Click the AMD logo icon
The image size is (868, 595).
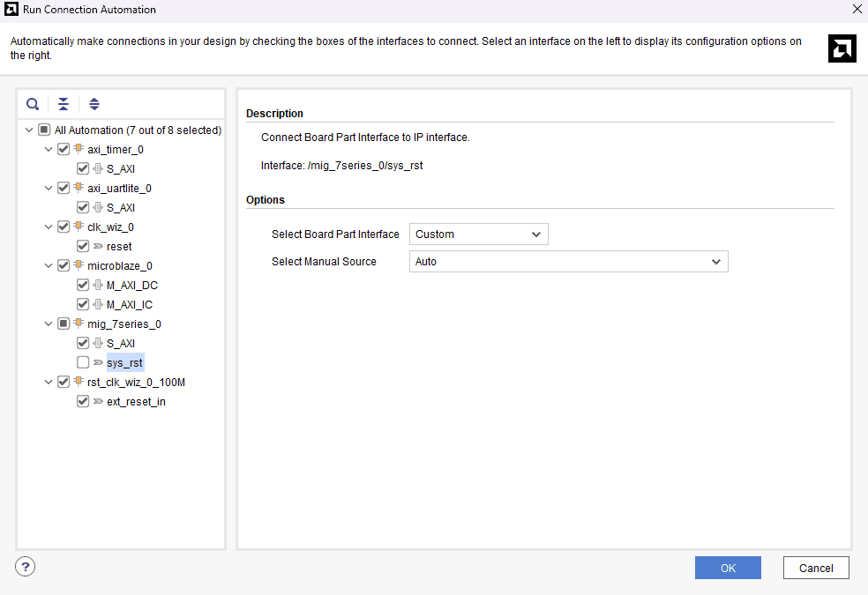click(842, 48)
